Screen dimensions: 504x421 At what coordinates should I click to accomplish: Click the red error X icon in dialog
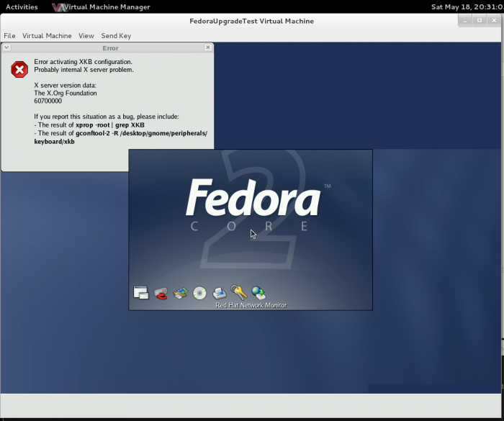(19, 70)
